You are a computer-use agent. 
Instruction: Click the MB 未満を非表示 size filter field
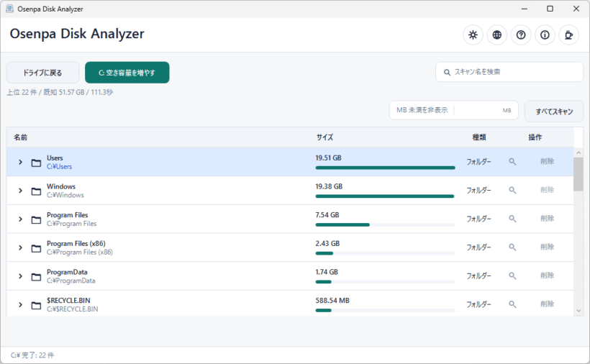[454, 110]
